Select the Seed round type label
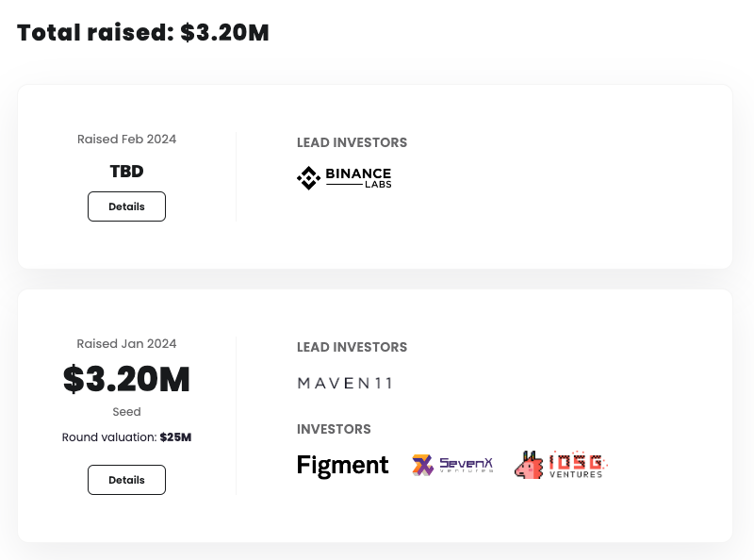The width and height of the screenshot is (754, 560). [126, 412]
